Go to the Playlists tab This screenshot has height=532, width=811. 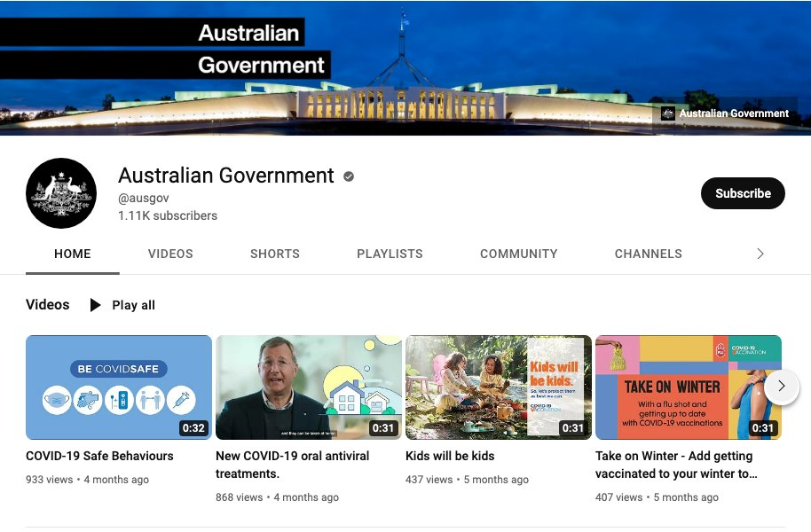[x=390, y=254]
